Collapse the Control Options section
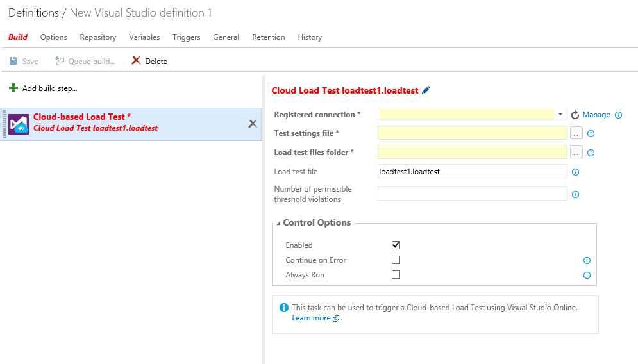The image size is (638, 364). (278, 223)
